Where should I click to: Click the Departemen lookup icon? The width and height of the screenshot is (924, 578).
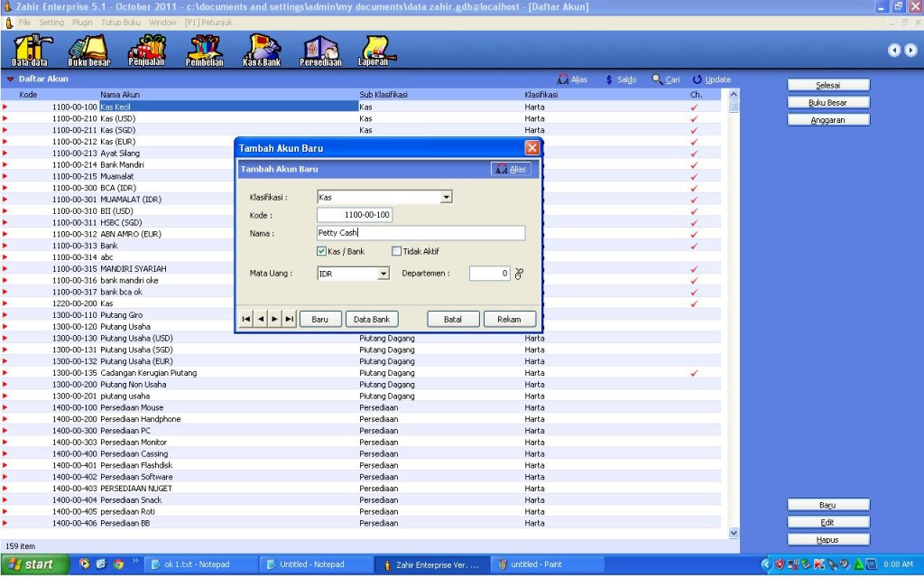tap(519, 274)
